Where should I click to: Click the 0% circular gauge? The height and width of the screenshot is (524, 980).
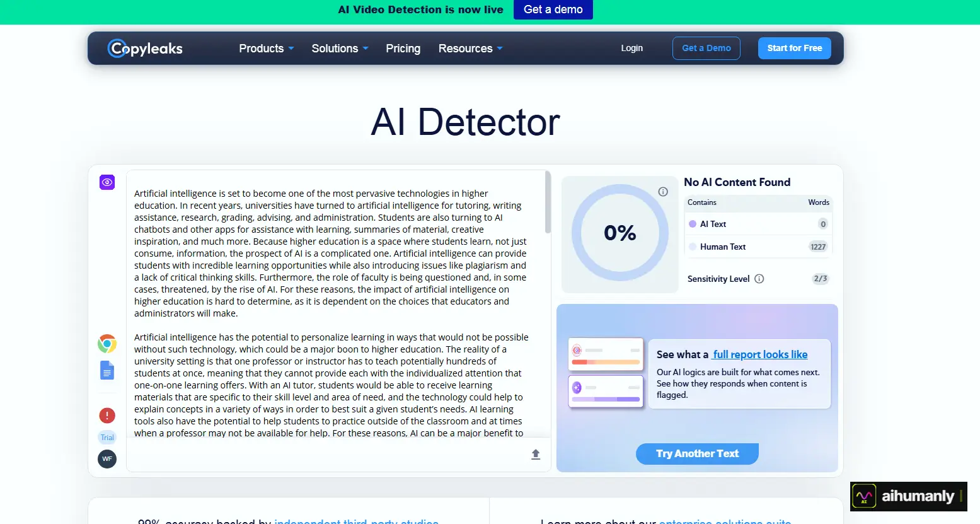[620, 233]
